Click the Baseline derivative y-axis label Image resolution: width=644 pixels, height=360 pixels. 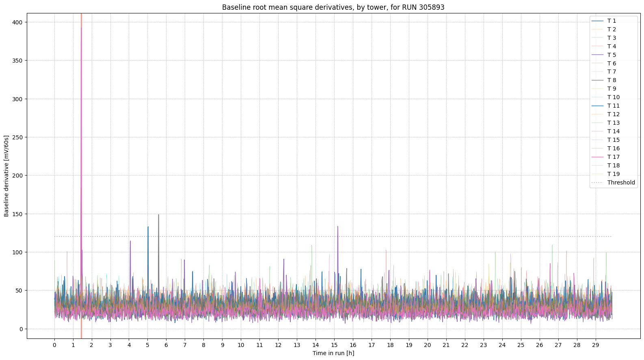click(6, 176)
